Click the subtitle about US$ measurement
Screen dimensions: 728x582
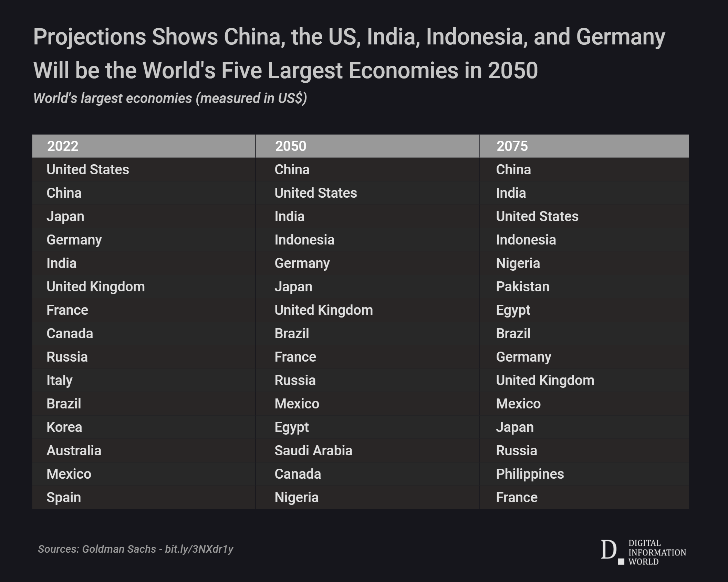(170, 98)
